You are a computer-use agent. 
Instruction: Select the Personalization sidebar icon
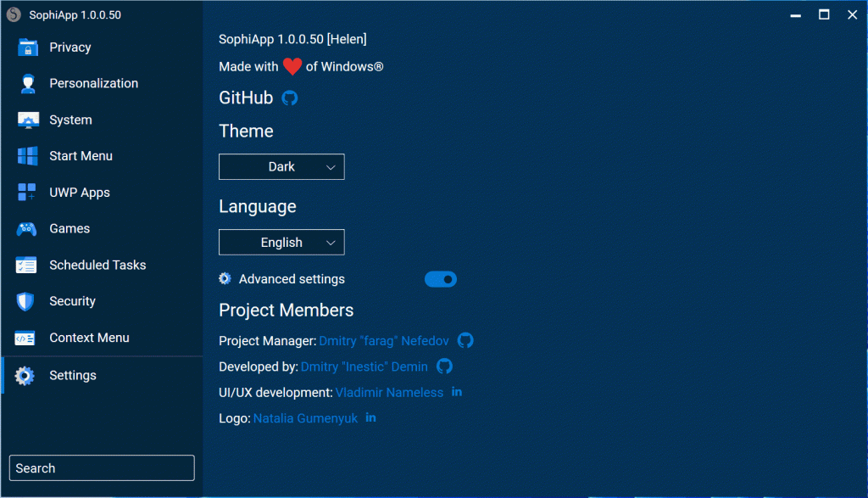pyautogui.click(x=25, y=83)
